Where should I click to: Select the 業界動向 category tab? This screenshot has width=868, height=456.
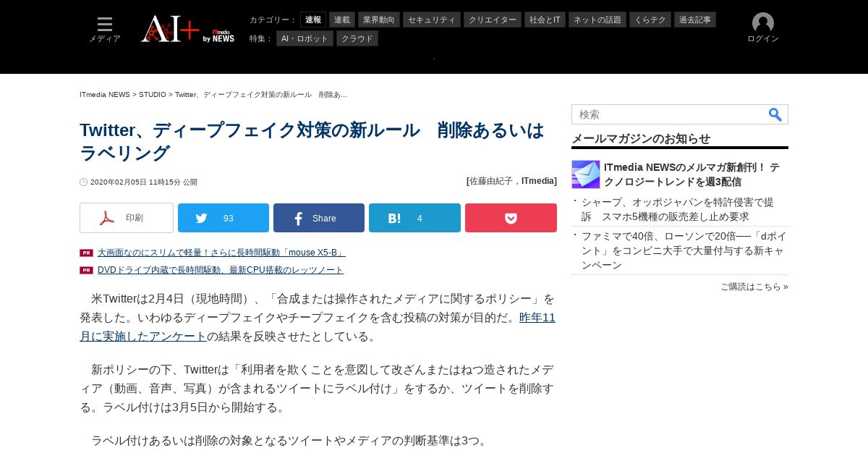(379, 20)
